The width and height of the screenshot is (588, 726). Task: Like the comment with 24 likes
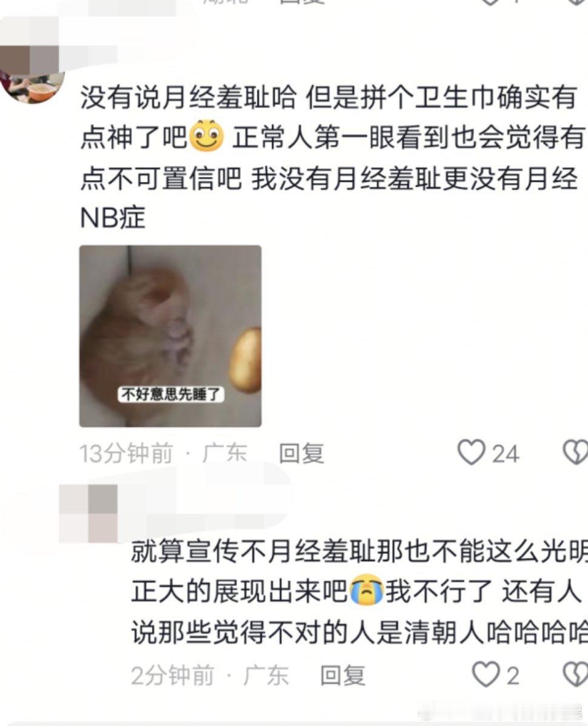click(x=471, y=452)
